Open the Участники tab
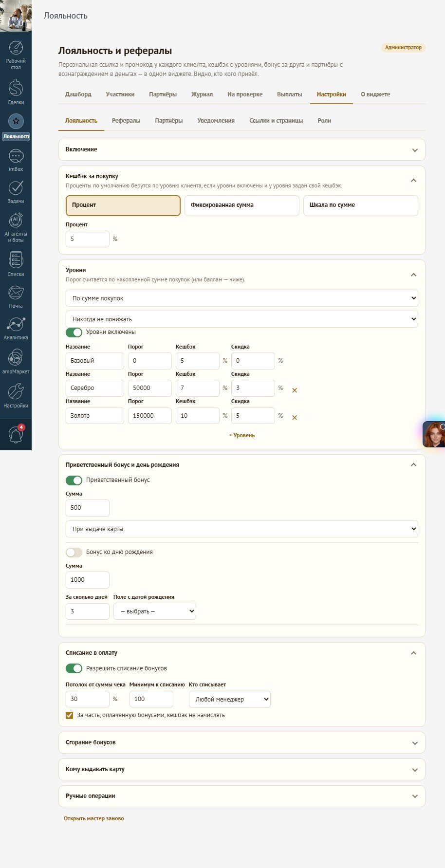Viewport: 445px width, 868px height. [x=120, y=94]
